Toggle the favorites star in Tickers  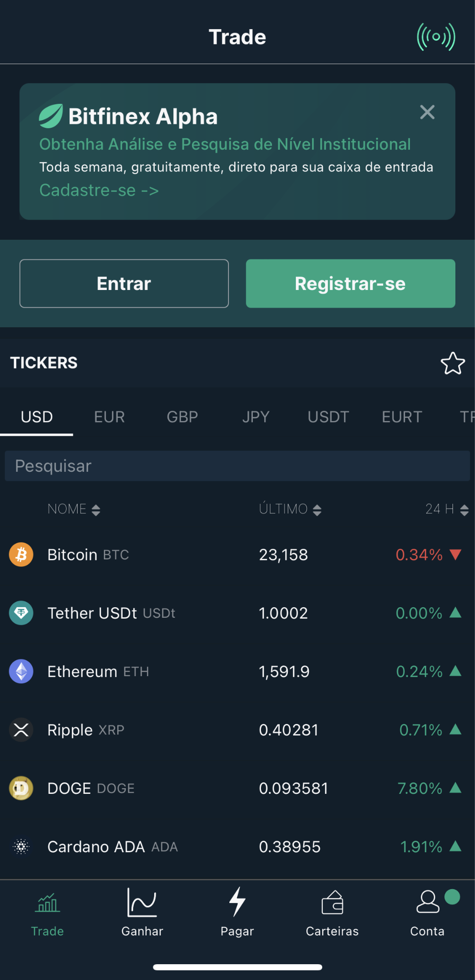point(452,363)
